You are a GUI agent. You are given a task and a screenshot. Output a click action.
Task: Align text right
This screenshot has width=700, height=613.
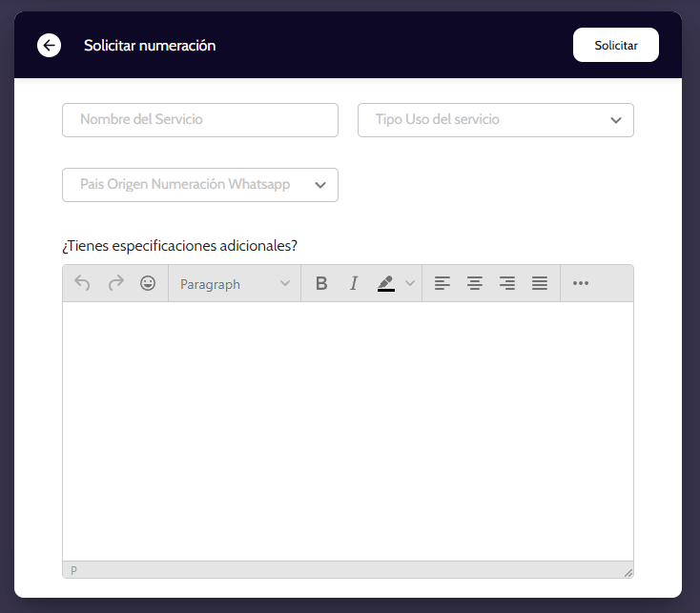[507, 283]
